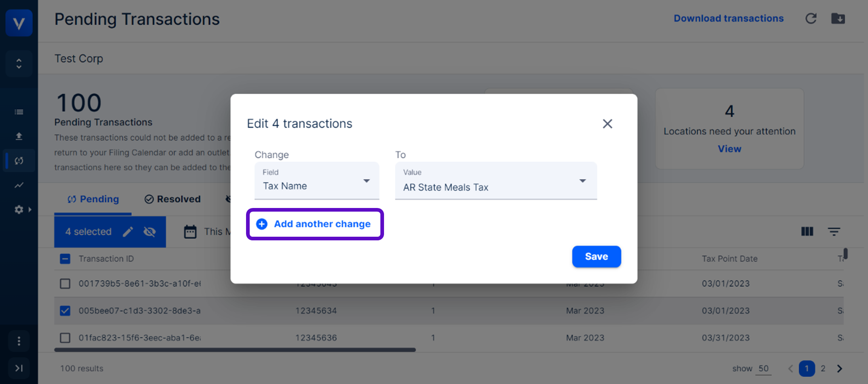Click the calendar icon in toolbar

[190, 232]
